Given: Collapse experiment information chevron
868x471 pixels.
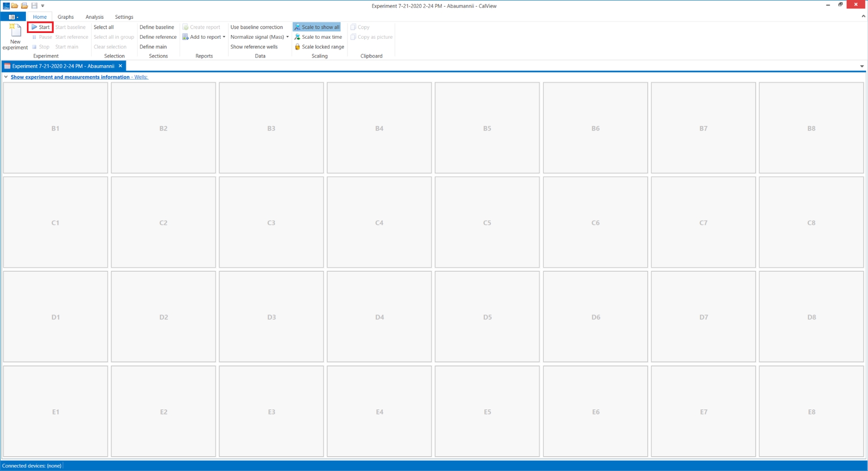Looking at the screenshot, I should tap(6, 77).
